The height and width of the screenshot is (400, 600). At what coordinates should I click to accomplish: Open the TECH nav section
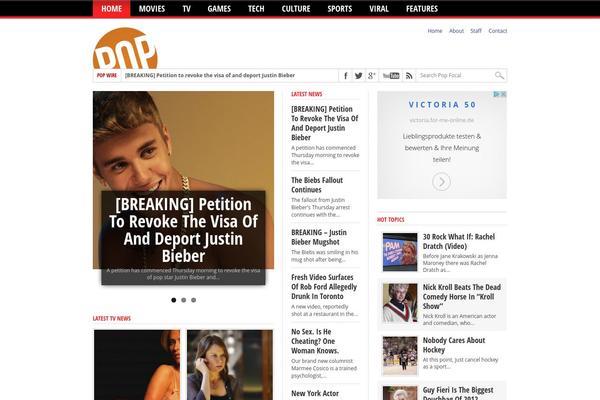tap(256, 8)
